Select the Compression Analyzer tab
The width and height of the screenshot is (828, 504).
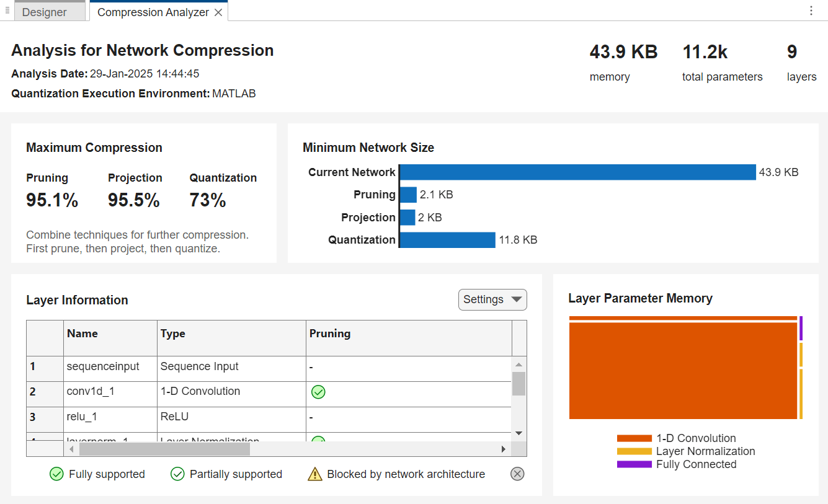pyautogui.click(x=153, y=12)
